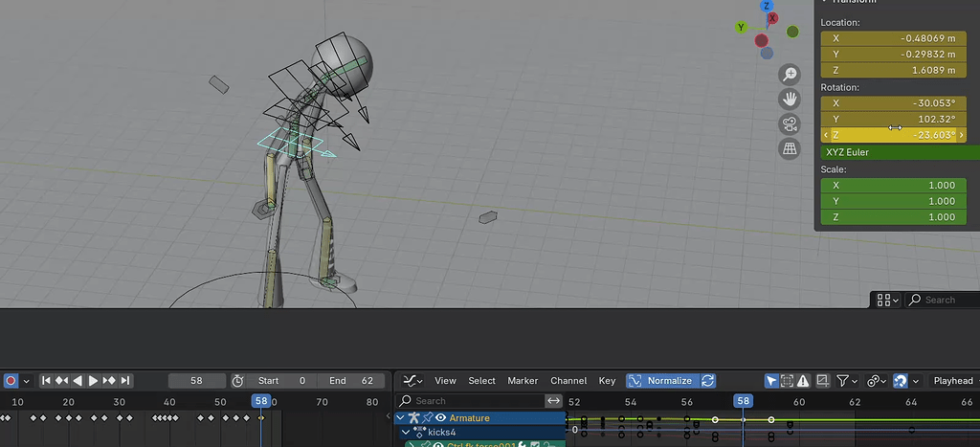Click Rotation Y value field
The width and height of the screenshot is (980, 447).
(x=893, y=119)
